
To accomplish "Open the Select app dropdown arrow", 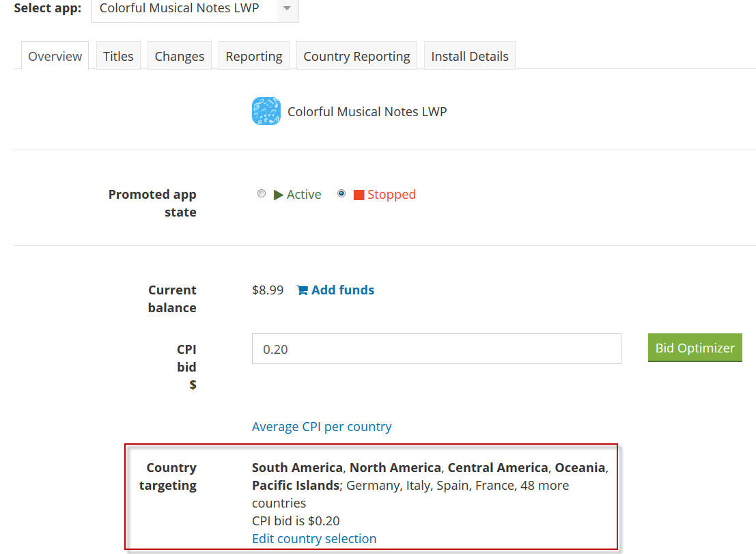I will [287, 9].
